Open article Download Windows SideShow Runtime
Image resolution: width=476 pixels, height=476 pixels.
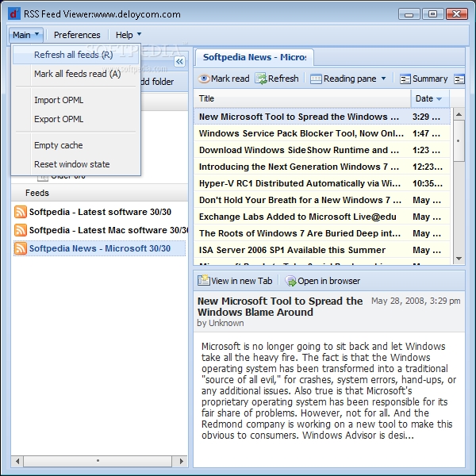[x=322, y=150]
